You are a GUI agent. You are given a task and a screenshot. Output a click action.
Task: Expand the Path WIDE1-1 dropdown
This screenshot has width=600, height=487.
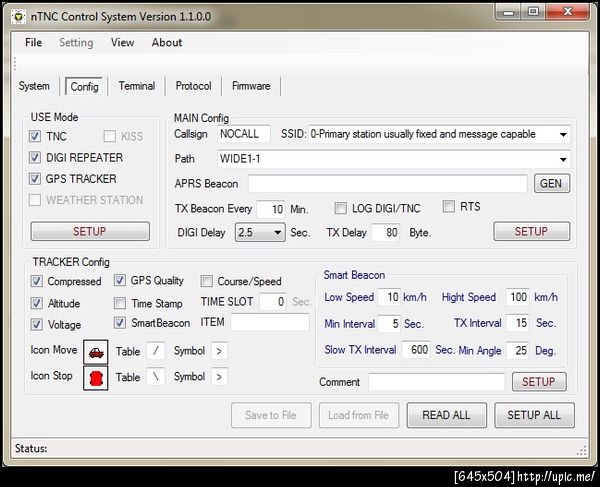[x=563, y=159]
